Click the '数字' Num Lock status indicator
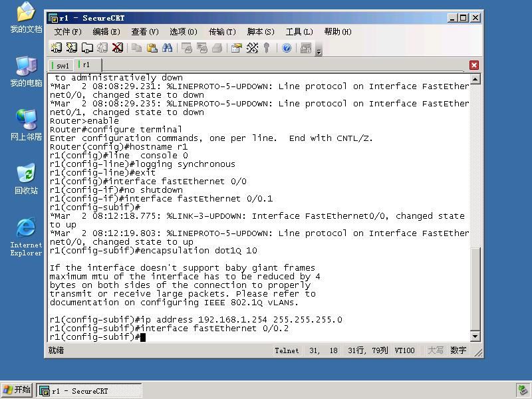This screenshot has width=532, height=399. click(x=458, y=350)
